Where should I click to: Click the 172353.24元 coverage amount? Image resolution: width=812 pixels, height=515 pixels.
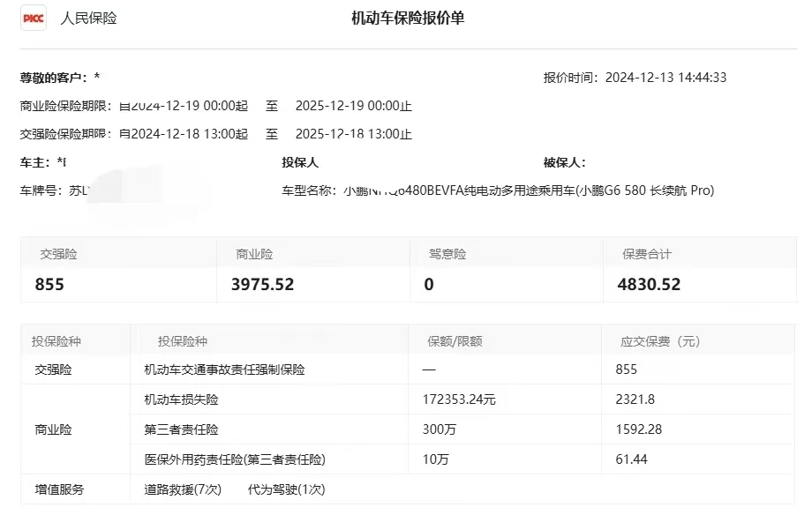click(459, 399)
